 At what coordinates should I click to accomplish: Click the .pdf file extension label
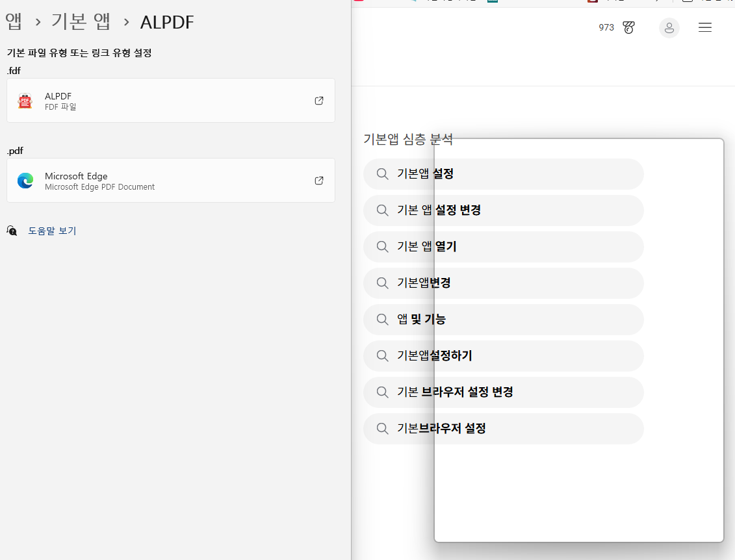15,151
